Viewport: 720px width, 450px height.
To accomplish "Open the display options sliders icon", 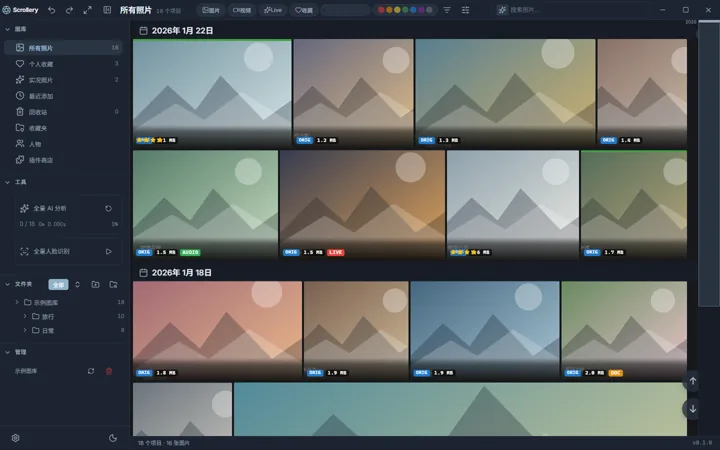I will pyautogui.click(x=465, y=10).
